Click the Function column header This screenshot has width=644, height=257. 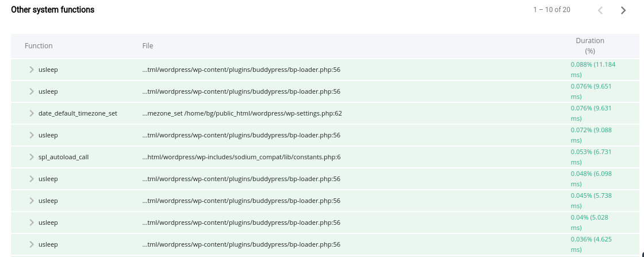[x=39, y=46]
